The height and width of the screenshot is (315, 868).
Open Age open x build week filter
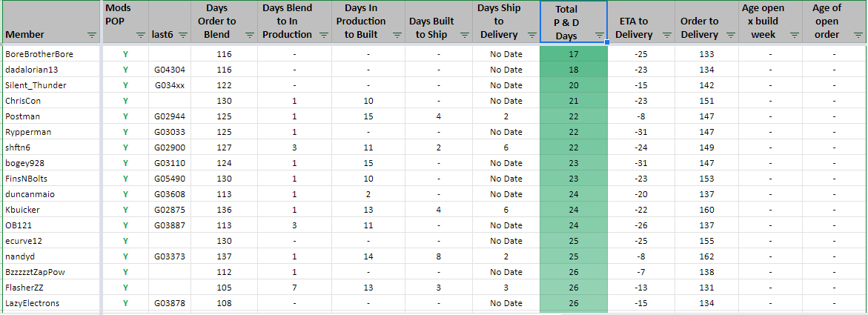coord(794,35)
